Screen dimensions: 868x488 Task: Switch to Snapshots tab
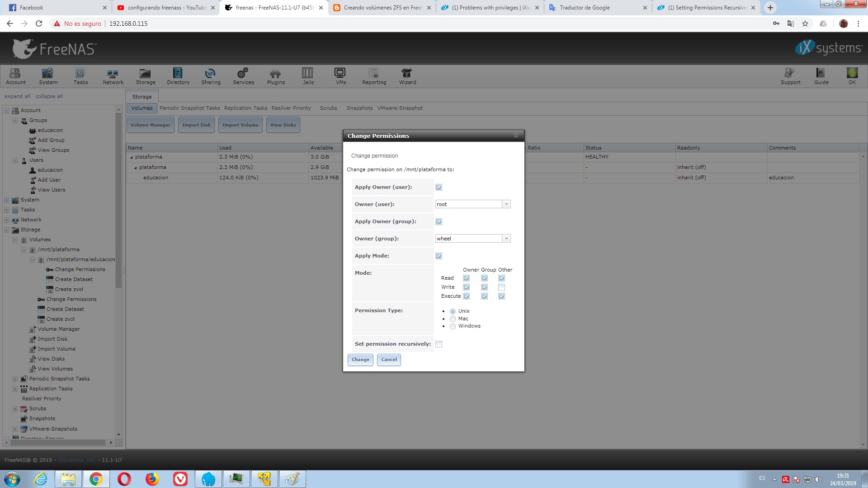pyautogui.click(x=359, y=108)
